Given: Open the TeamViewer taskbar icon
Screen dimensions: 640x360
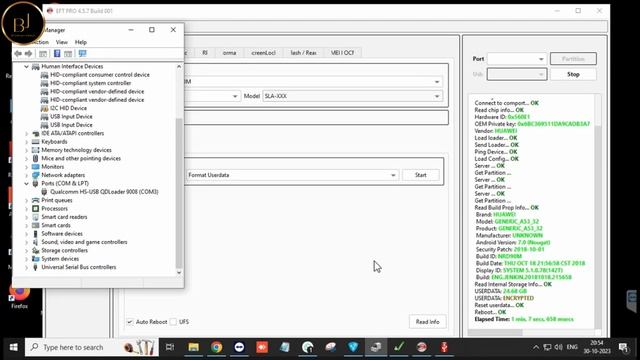Looking at the screenshot, I should (x=239, y=347).
